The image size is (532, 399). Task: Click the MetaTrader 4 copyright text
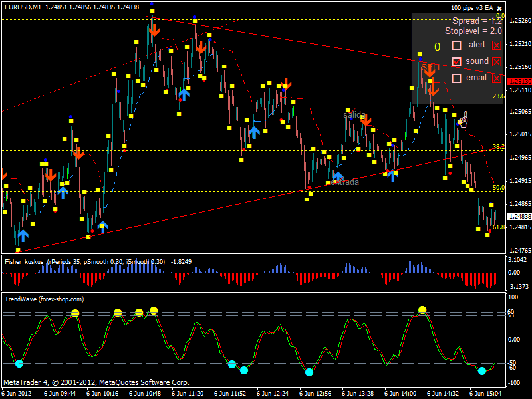96,382
